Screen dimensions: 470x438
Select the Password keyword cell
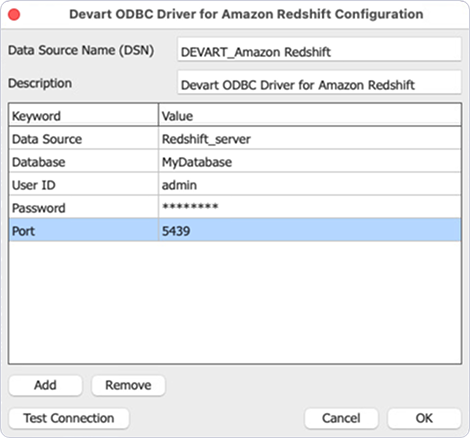(x=83, y=207)
